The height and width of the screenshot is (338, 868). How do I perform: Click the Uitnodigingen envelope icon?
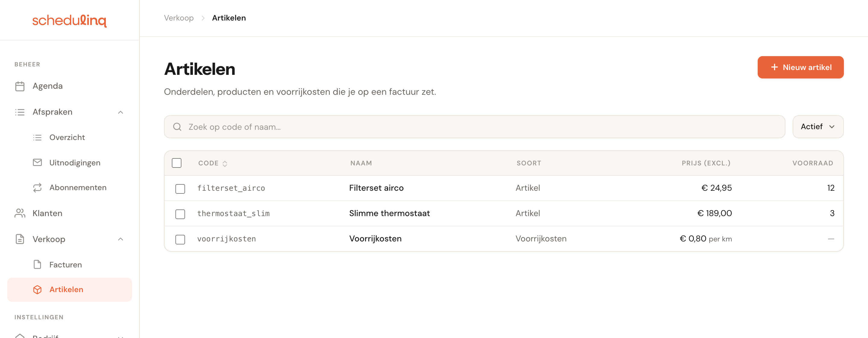click(37, 163)
